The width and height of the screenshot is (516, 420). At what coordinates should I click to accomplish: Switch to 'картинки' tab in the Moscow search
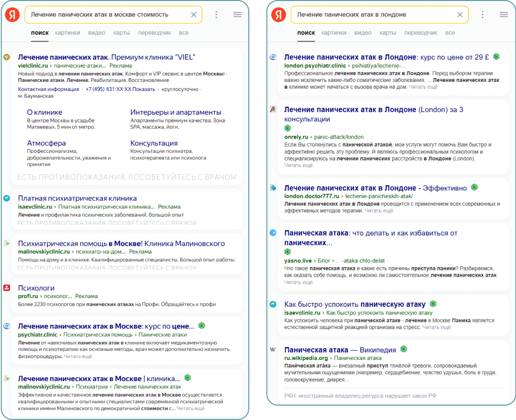coord(67,33)
